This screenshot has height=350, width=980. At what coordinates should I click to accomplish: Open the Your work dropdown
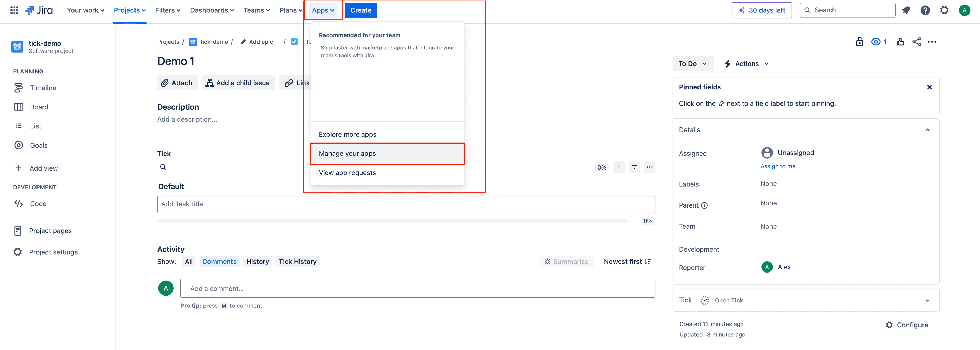click(x=85, y=10)
